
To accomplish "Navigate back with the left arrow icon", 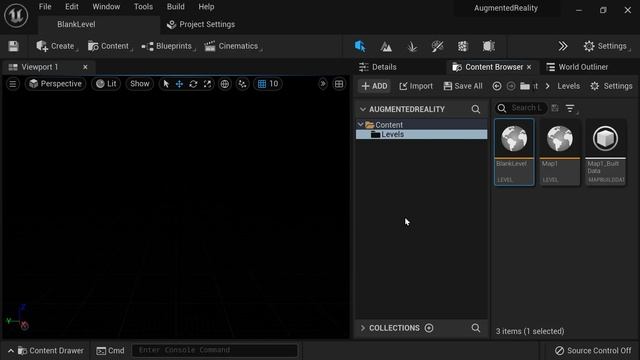I will click(497, 86).
